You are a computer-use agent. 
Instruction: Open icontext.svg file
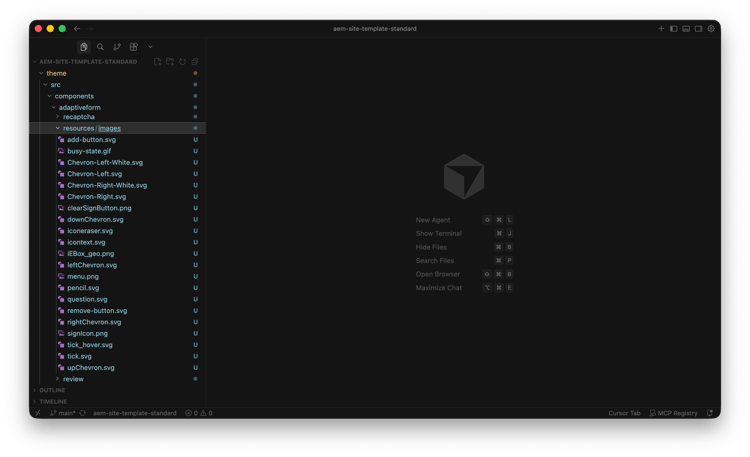(86, 242)
